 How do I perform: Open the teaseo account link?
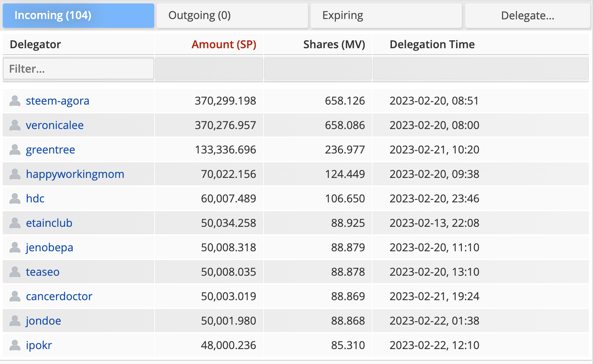[x=43, y=272]
